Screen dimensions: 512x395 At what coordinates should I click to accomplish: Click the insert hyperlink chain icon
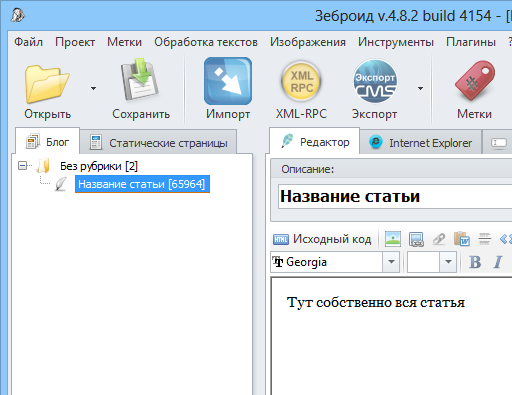coord(439,239)
